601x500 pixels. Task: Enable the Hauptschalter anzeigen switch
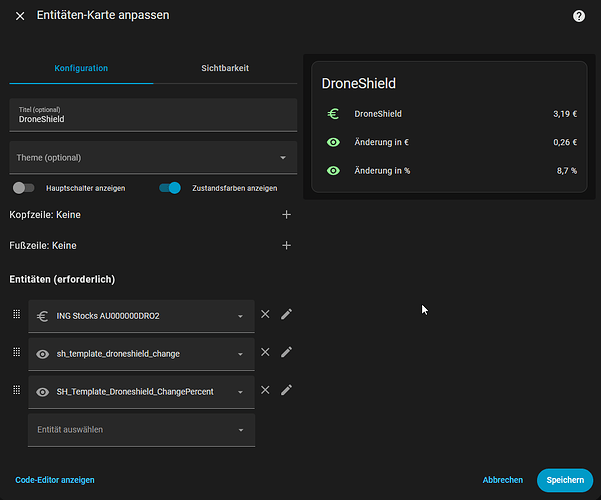click(23, 188)
